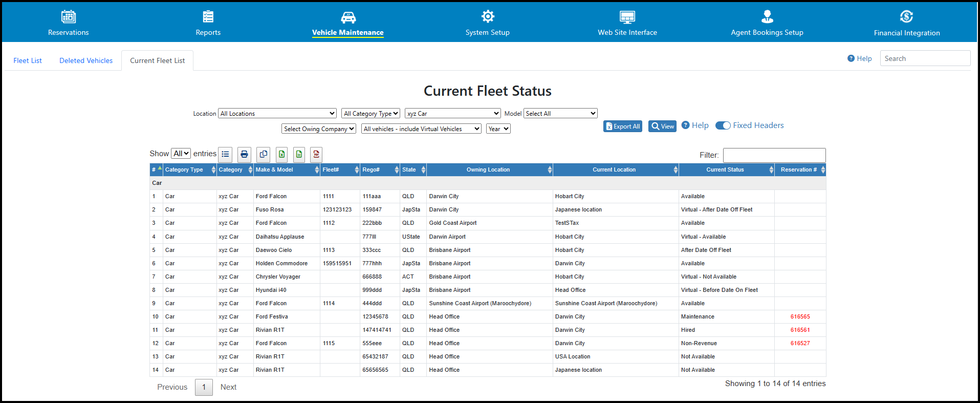
Task: Open the xyz Car category dropdown
Action: (x=453, y=114)
